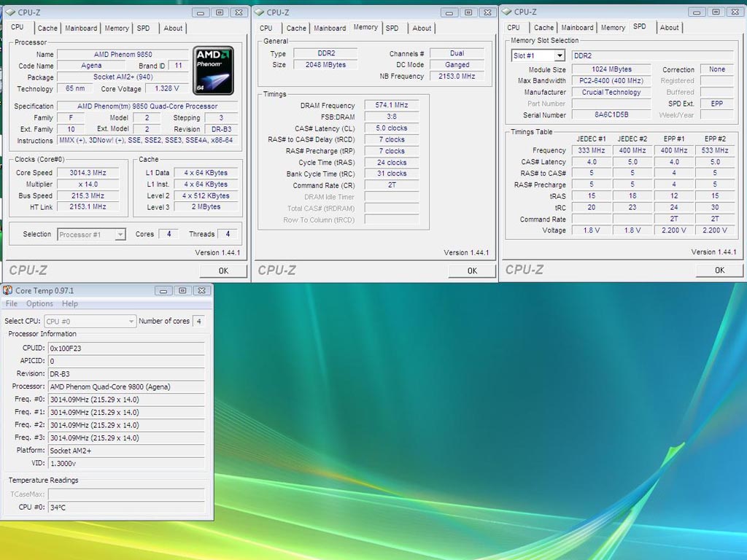
Task: Open the File menu in Core Temp
Action: [x=12, y=304]
